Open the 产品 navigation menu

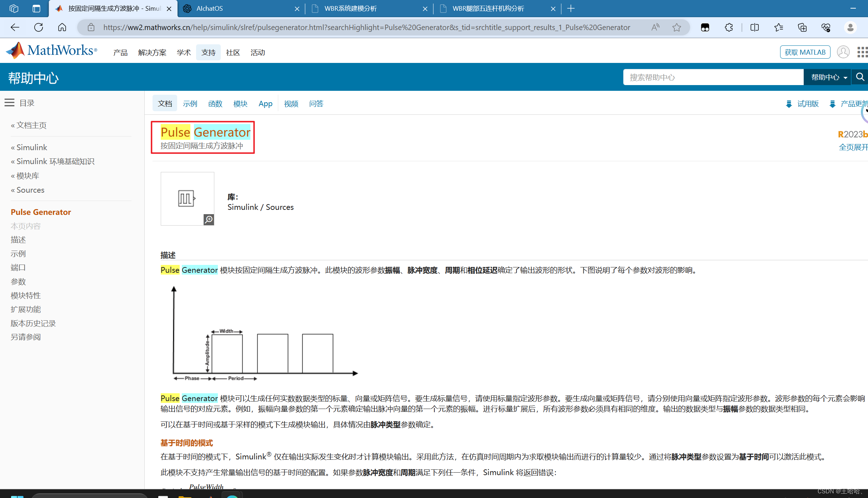(120, 53)
